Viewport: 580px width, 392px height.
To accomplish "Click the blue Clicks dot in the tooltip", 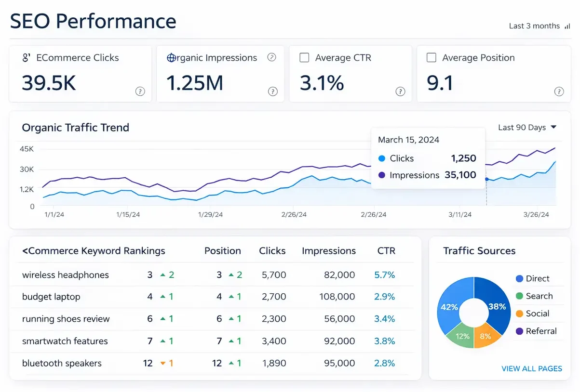I will (382, 158).
